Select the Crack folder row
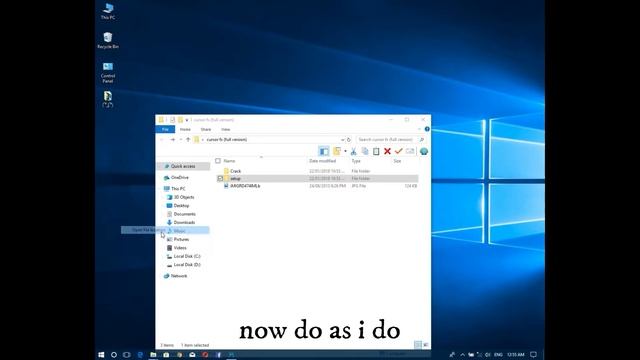 pos(317,171)
